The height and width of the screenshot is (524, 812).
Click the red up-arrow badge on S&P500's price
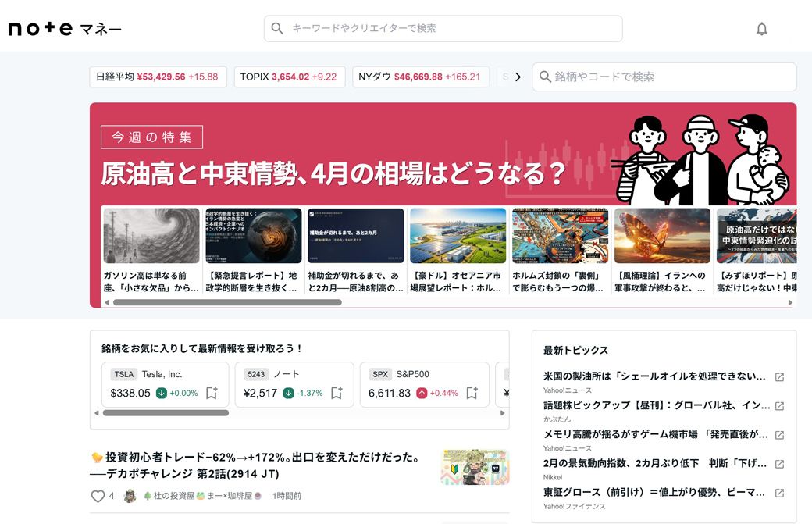(423, 394)
